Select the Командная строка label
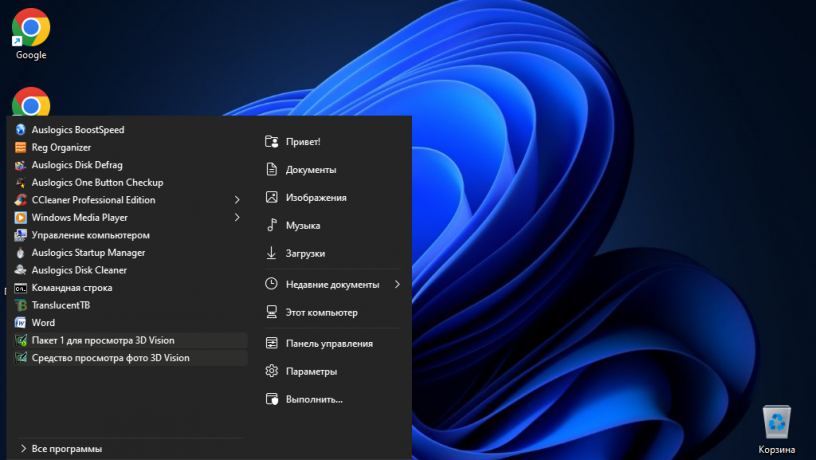The width and height of the screenshot is (816, 460). click(72, 288)
